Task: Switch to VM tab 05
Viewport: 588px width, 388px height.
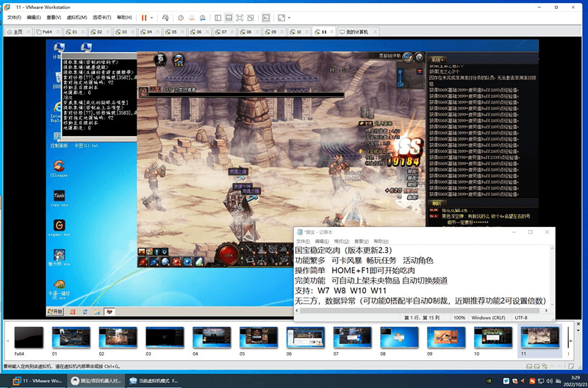Action: tap(174, 32)
